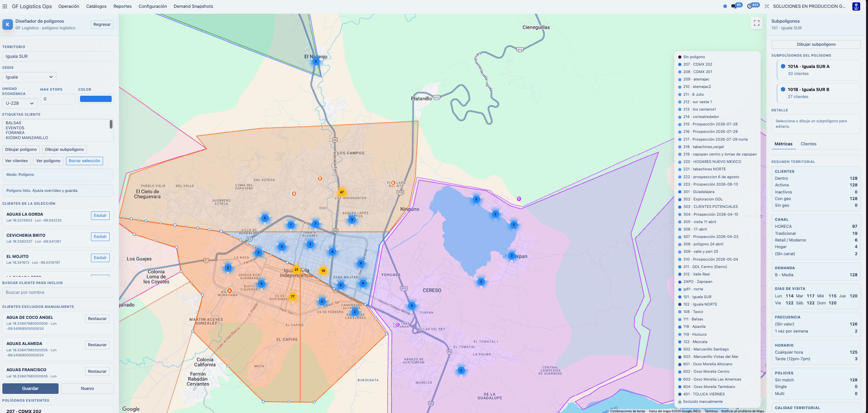868x413 pixels.
Task: Open Demand Snapshots menu item
Action: pos(193,6)
